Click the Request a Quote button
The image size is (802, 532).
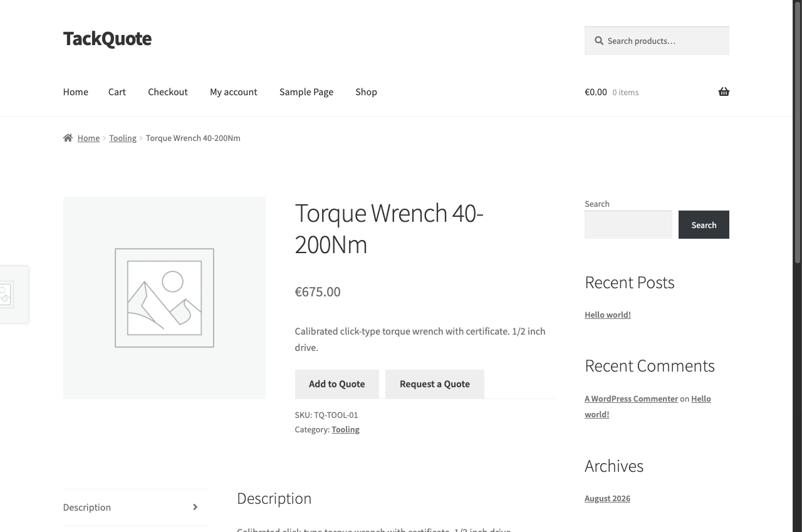coord(435,384)
